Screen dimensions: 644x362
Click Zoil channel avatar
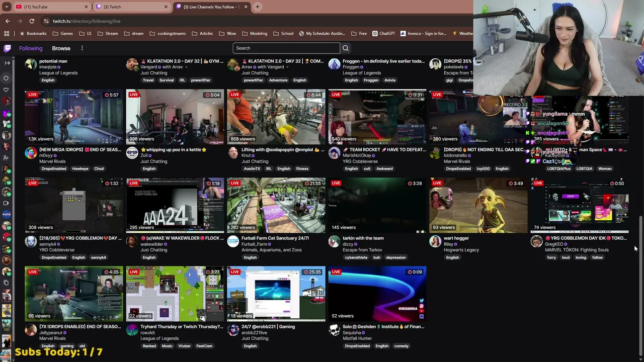coord(132,153)
